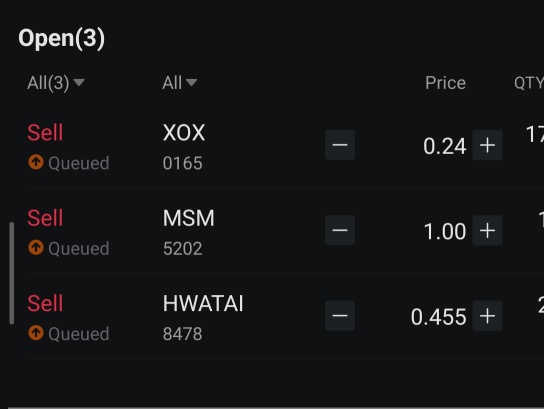Decrease HWATAI price with minus button
The width and height of the screenshot is (544, 409).
(x=340, y=316)
